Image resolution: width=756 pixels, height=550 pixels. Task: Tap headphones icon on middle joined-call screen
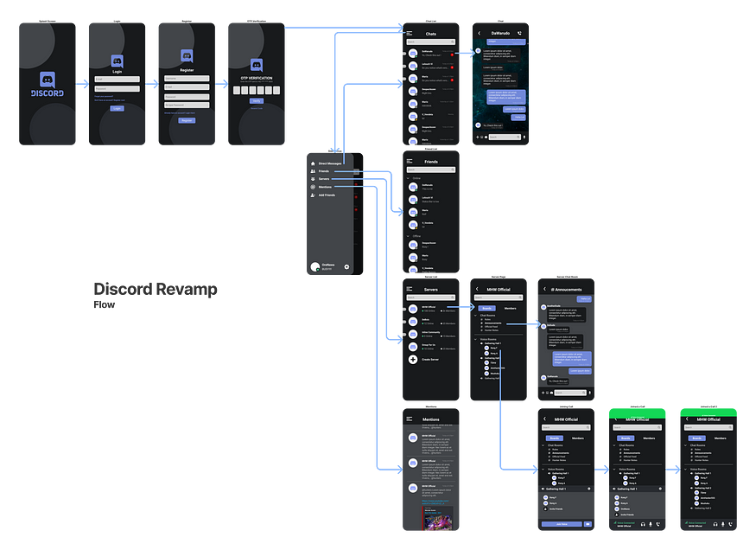click(643, 524)
